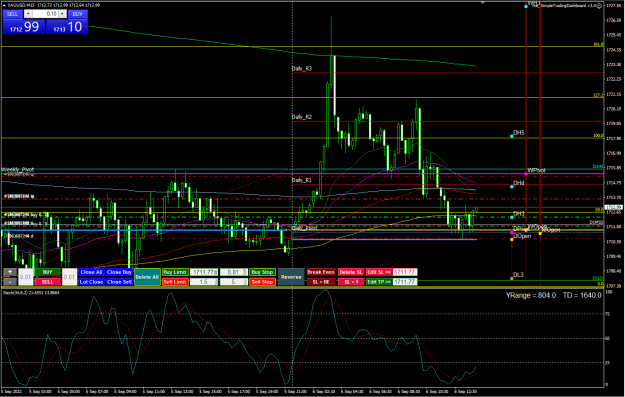Click the Weekly_Pivot label on left
Viewport: 625px width, 397px height.
[x=18, y=169]
